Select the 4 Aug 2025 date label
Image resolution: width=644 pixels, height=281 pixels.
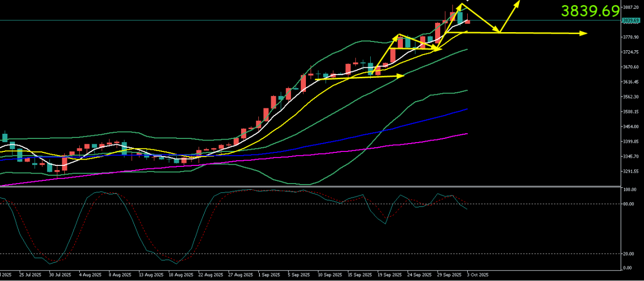89,274
